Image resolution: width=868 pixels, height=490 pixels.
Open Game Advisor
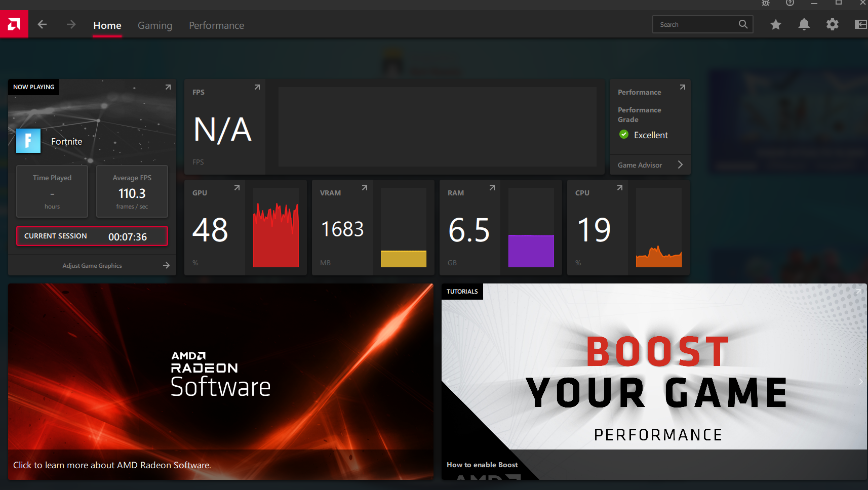[x=650, y=165]
